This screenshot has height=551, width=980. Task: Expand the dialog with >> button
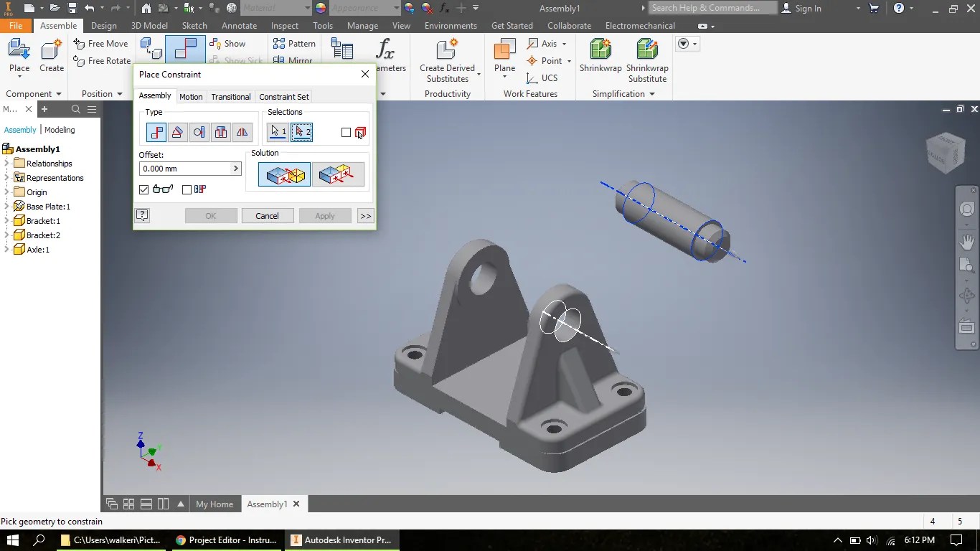tap(366, 216)
